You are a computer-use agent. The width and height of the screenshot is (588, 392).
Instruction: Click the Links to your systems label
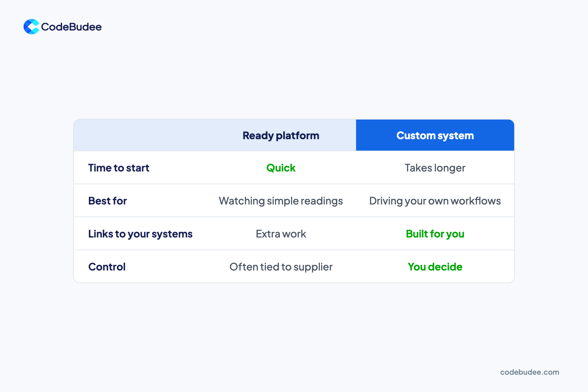[140, 234]
